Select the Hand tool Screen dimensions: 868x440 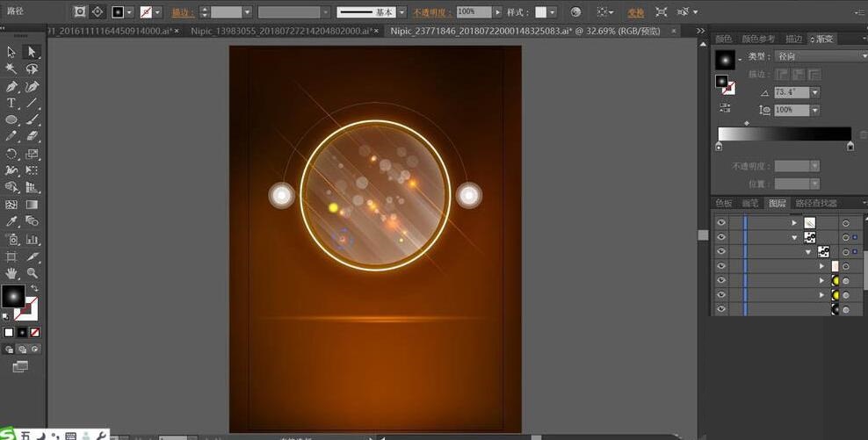coord(11,273)
